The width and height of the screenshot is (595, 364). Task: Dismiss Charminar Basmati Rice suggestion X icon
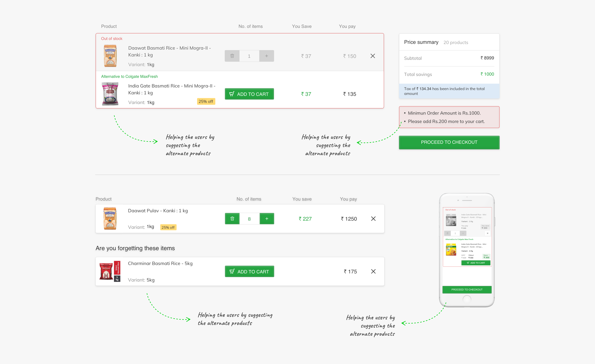click(373, 271)
